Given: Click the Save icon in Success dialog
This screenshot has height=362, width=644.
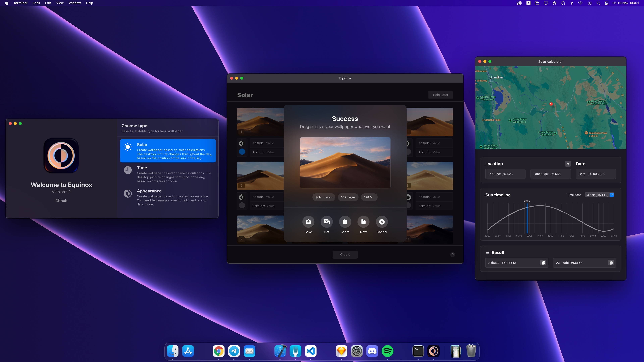Looking at the screenshot, I should [x=308, y=222].
